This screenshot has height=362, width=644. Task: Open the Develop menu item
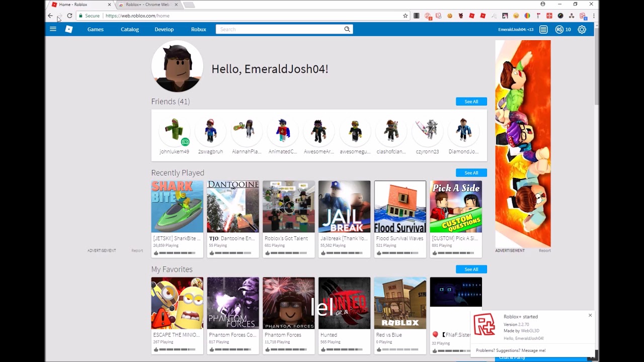(x=164, y=29)
